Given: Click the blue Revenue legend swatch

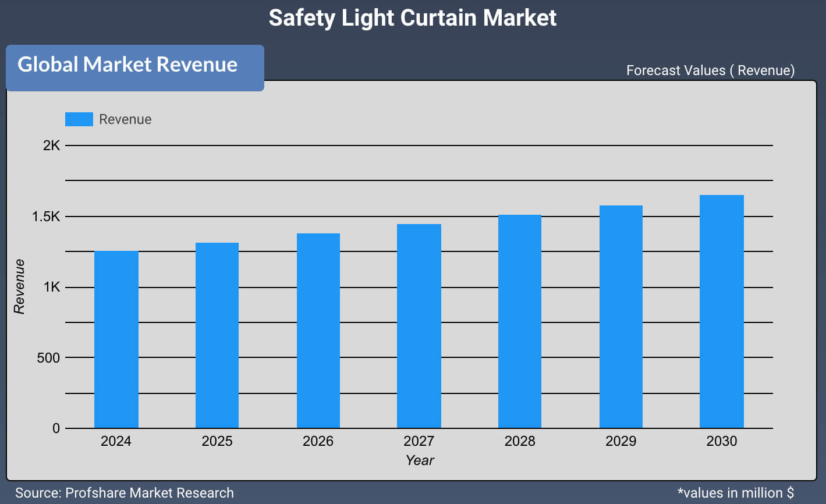Looking at the screenshot, I should pos(79,119).
